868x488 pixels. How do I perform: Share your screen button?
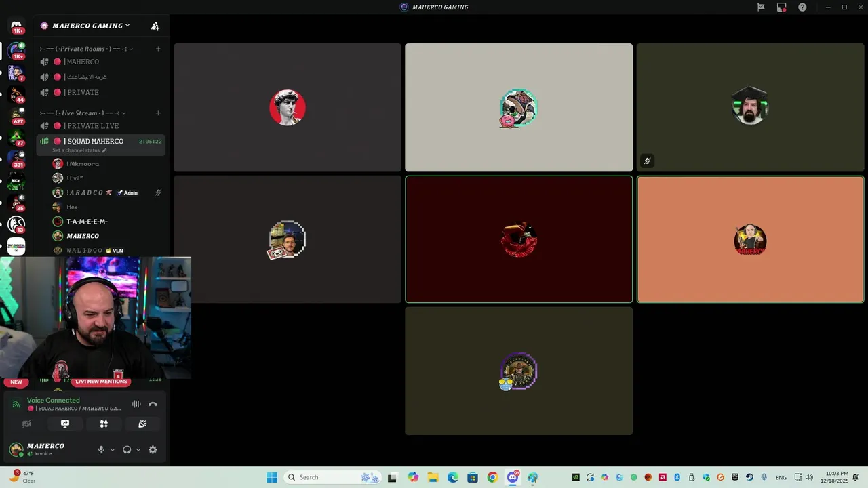tap(65, 424)
